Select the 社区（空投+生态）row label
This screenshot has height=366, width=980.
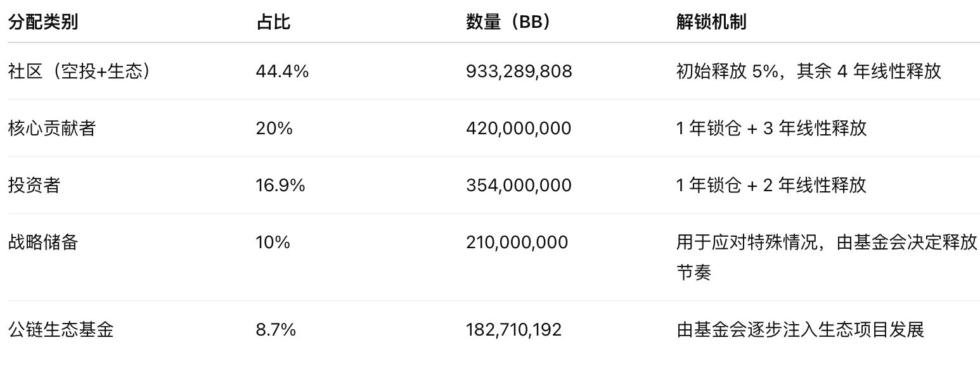80,72
